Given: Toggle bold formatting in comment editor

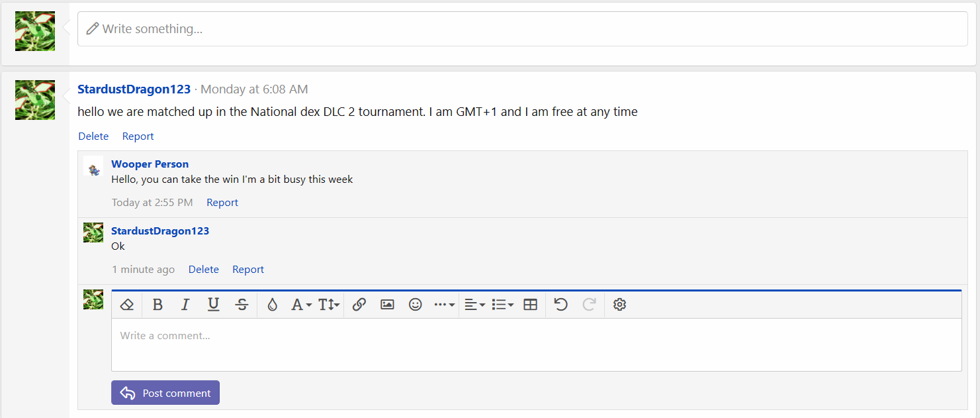Looking at the screenshot, I should 157,305.
